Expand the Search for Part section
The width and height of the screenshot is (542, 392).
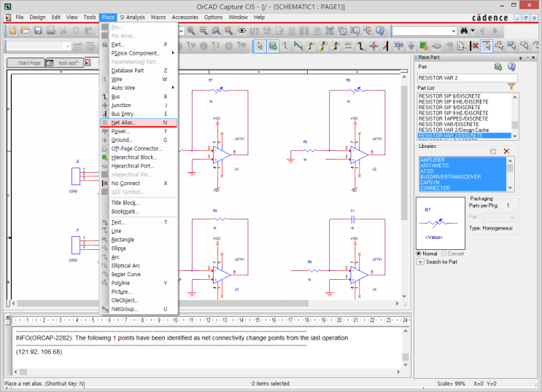[x=420, y=262]
